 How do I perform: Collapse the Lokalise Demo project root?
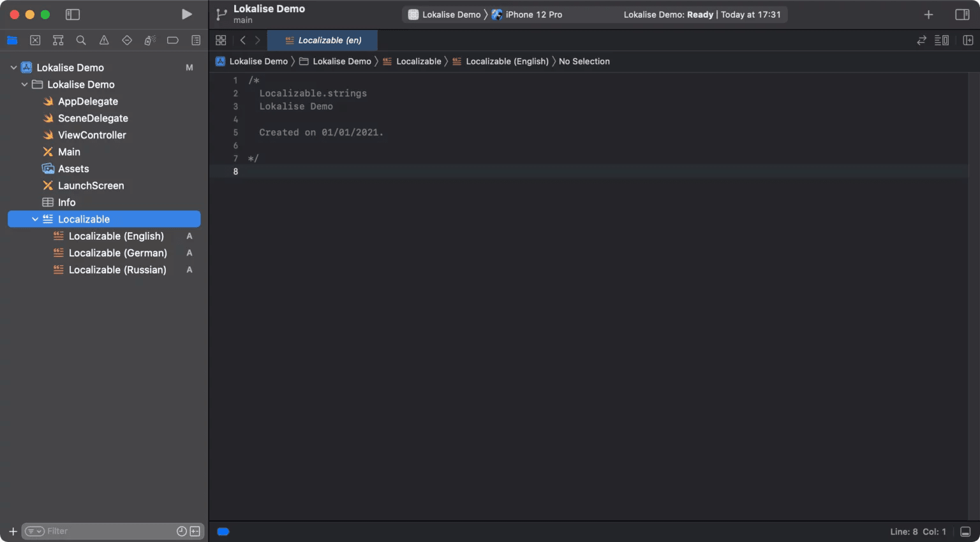pyautogui.click(x=13, y=68)
